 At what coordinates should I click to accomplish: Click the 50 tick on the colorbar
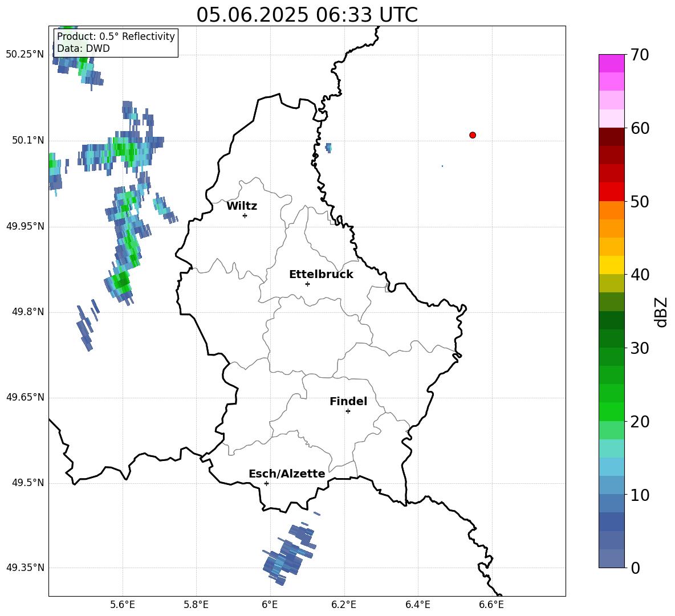coord(640,201)
